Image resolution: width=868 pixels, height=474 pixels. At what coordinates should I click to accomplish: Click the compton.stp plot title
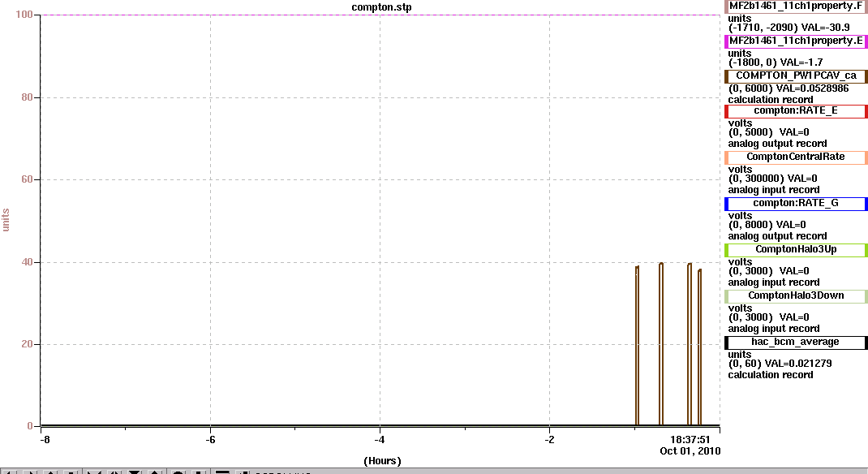pos(381,7)
